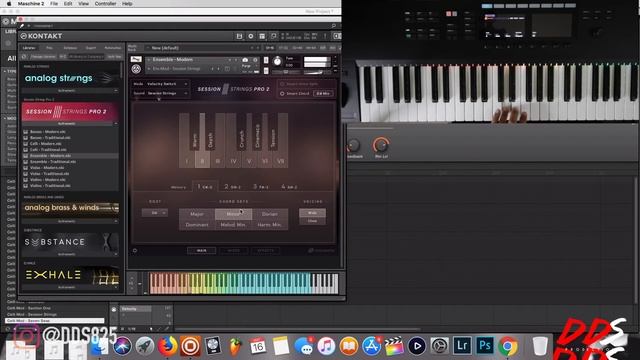Select the Melod. Min. chord set
Image resolution: width=640 pixels, height=360 pixels.
pos(233,224)
